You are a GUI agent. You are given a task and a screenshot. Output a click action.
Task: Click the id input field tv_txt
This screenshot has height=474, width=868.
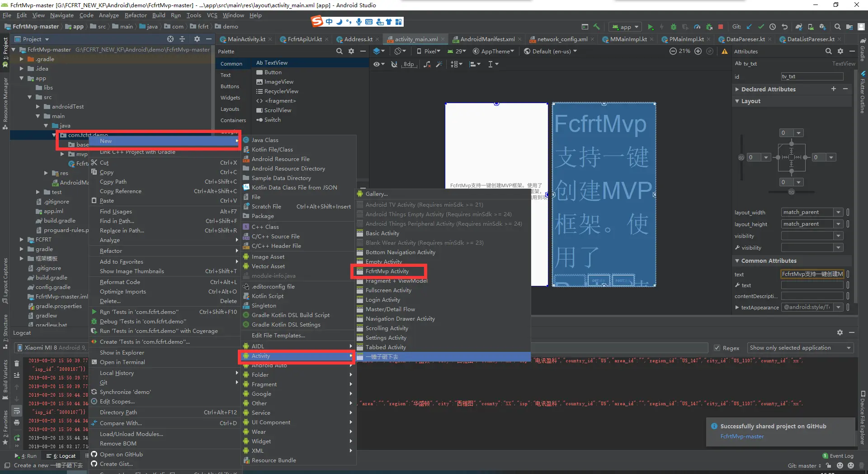[812, 76]
